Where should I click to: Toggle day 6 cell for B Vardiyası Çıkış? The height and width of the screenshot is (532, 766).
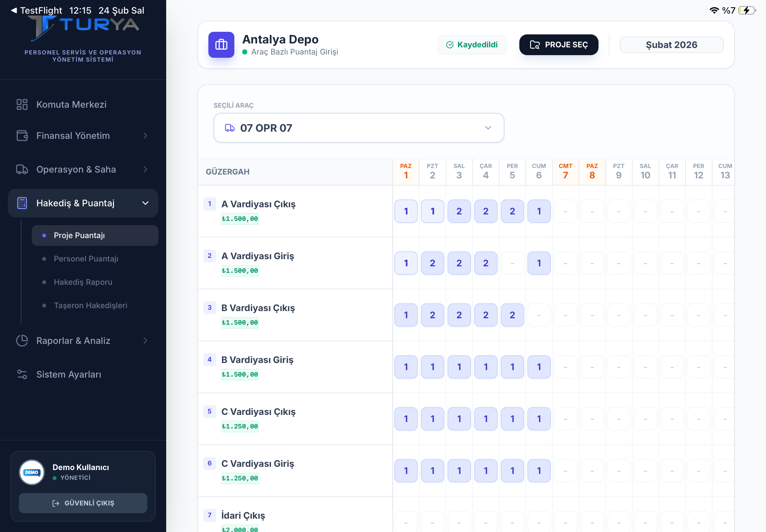(x=539, y=315)
